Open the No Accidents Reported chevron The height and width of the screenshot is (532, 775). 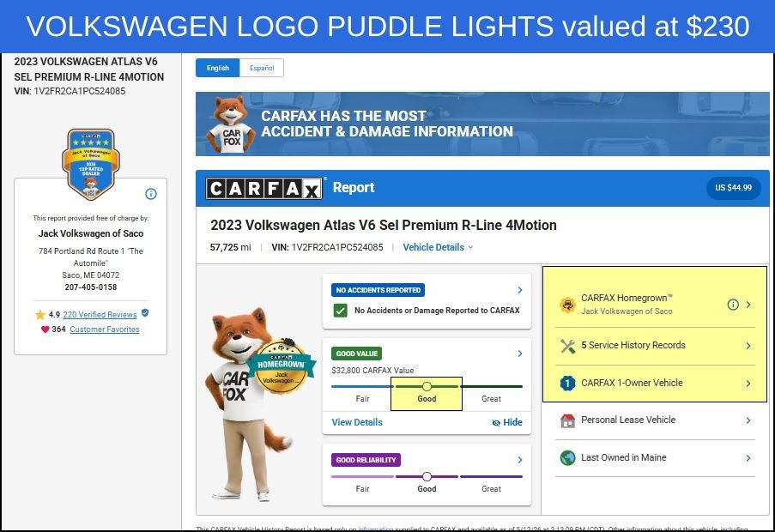point(520,290)
